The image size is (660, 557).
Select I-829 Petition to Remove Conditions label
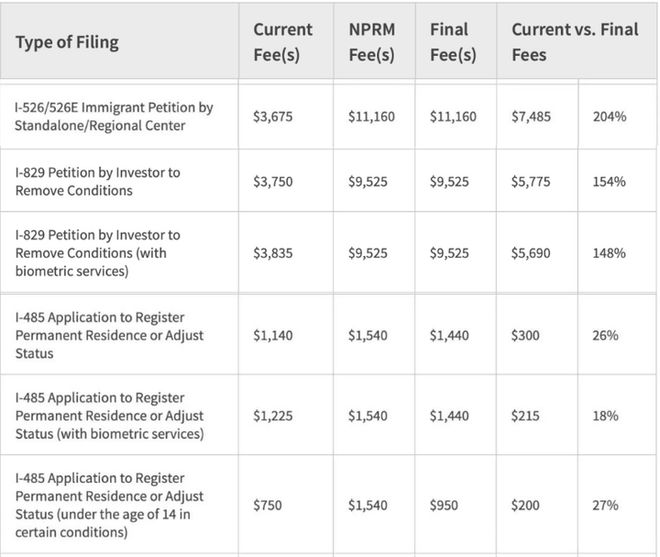(x=98, y=181)
